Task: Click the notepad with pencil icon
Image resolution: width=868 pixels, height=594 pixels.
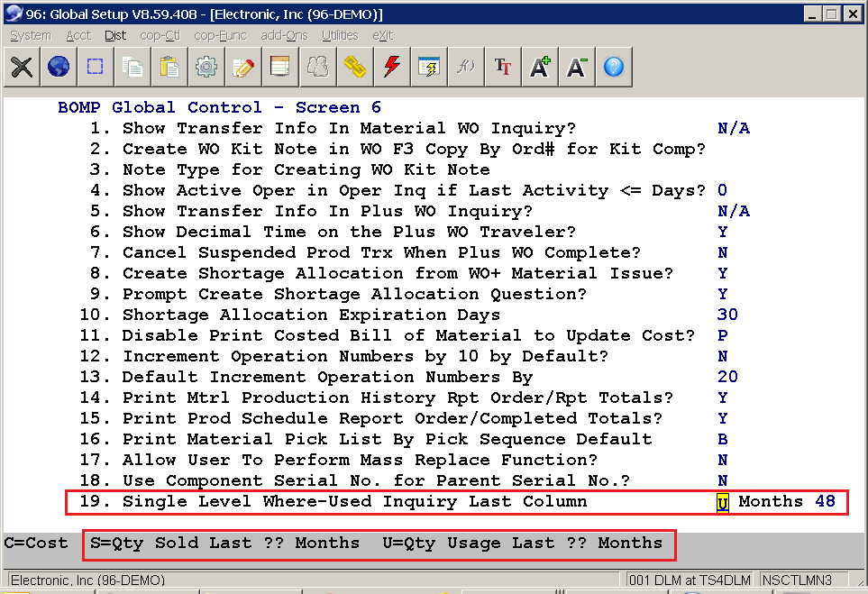Action: (x=243, y=68)
